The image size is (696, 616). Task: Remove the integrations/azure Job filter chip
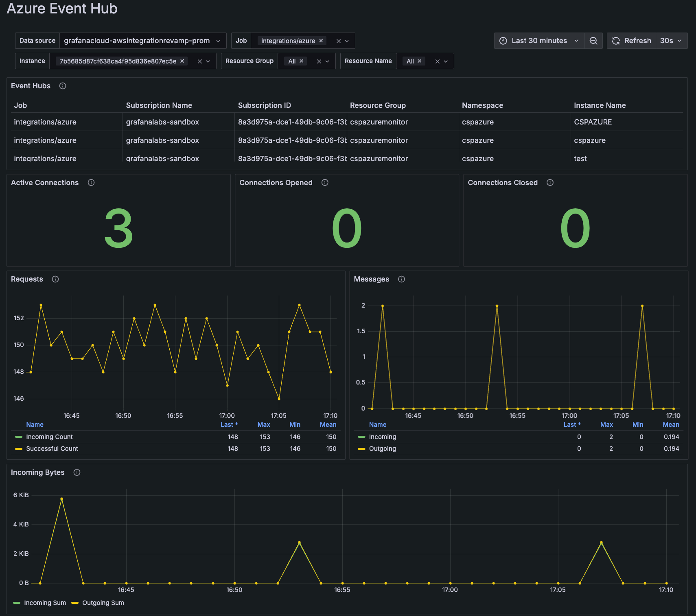[x=321, y=41]
